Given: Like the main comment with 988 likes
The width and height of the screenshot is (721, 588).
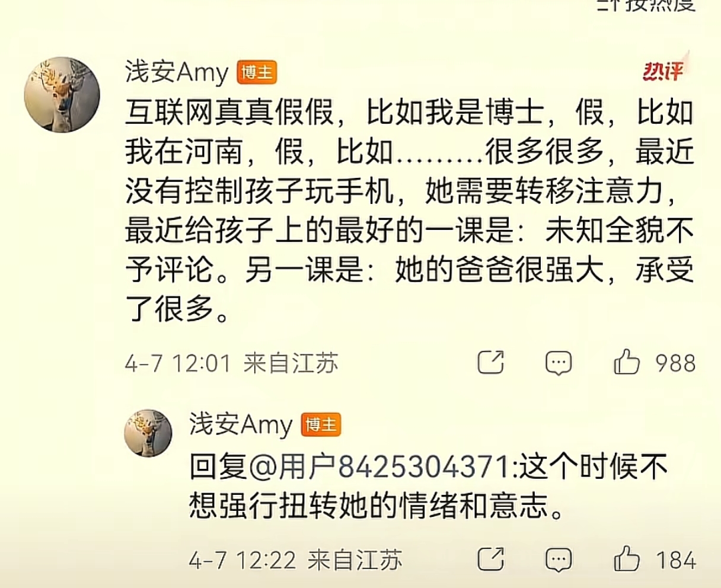Looking at the screenshot, I should [627, 362].
